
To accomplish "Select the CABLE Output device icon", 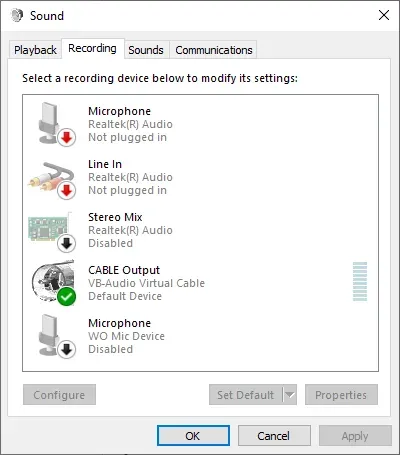I will point(53,283).
